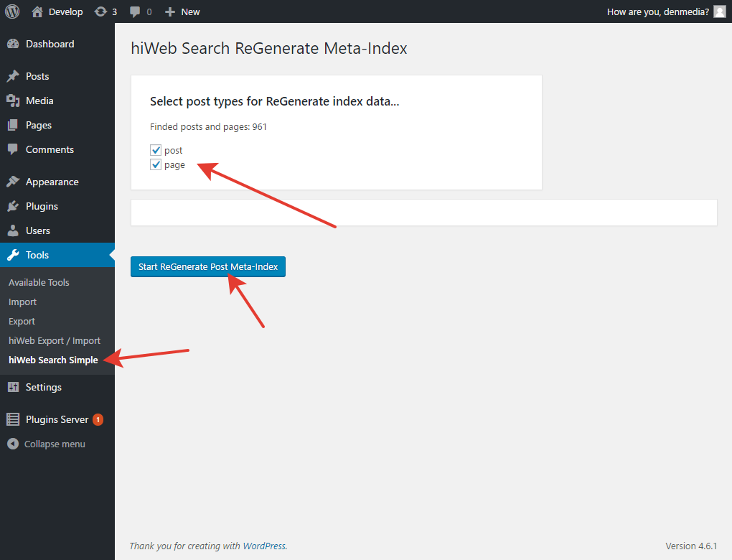732x560 pixels.
Task: Uncheck the post checkbox
Action: coord(156,150)
